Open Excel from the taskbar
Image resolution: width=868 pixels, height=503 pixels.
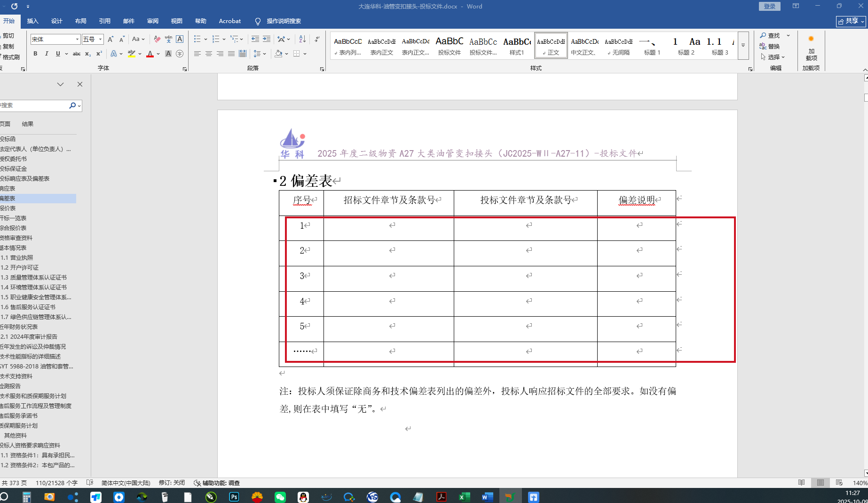pos(465,497)
